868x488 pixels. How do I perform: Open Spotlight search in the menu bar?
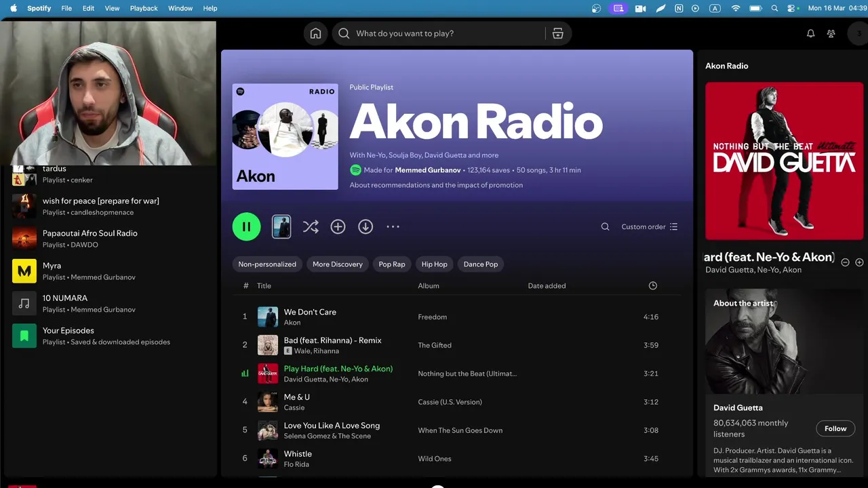774,8
